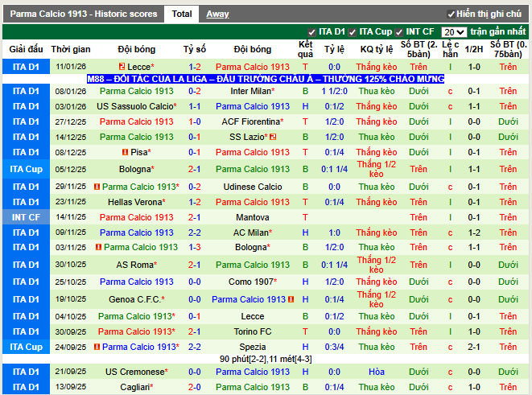
Task: Click the 2-1 half-time score in Spezia row
Action: 474,347
